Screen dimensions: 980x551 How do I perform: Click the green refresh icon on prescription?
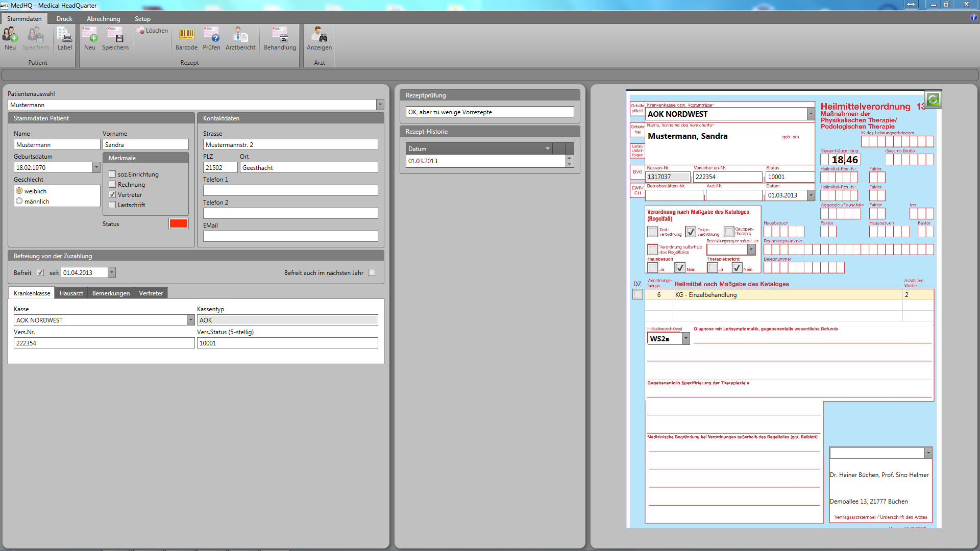point(933,99)
